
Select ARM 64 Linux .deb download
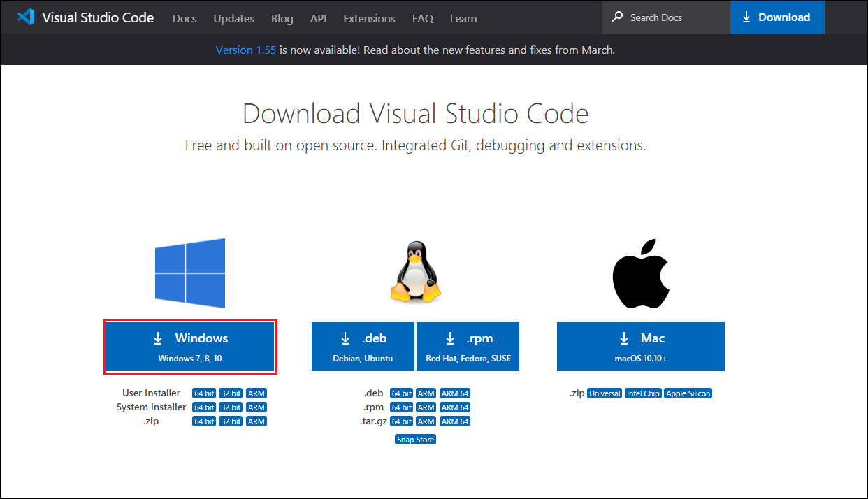point(455,393)
